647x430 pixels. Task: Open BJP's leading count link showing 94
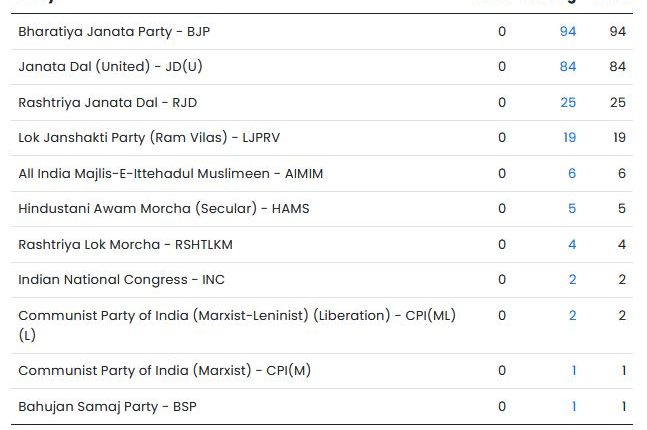(x=568, y=32)
